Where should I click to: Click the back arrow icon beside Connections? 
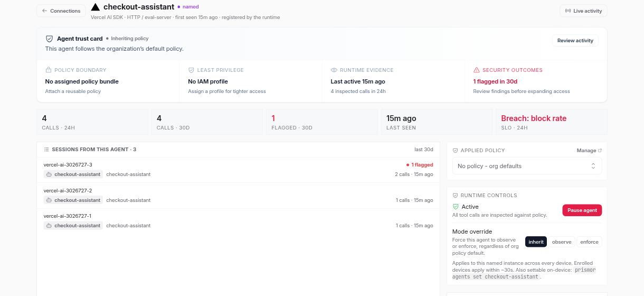click(44, 11)
